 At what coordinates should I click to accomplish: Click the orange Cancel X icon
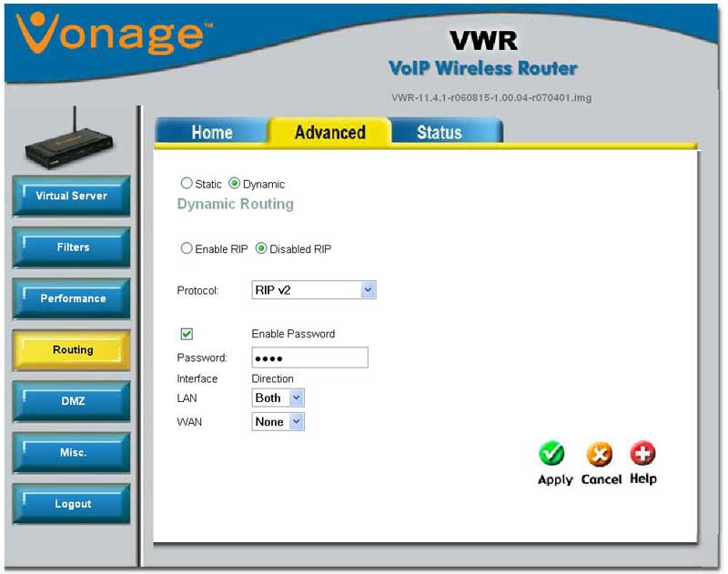click(600, 454)
